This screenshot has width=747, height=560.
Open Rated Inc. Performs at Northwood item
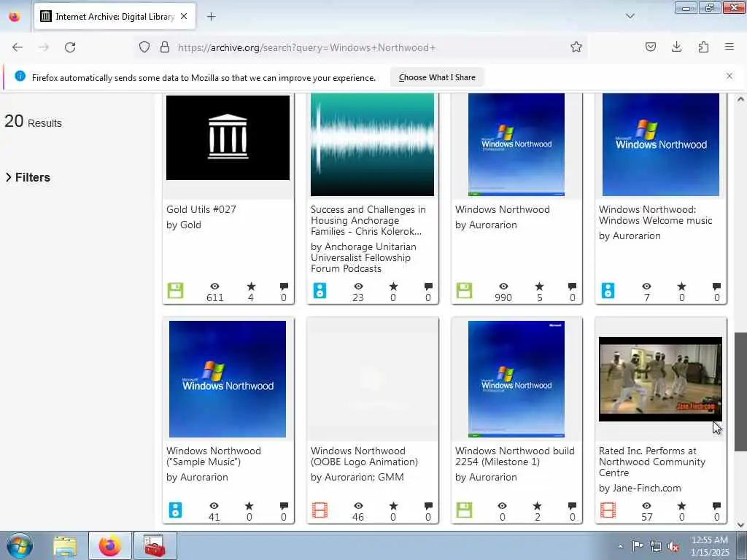[x=652, y=462]
